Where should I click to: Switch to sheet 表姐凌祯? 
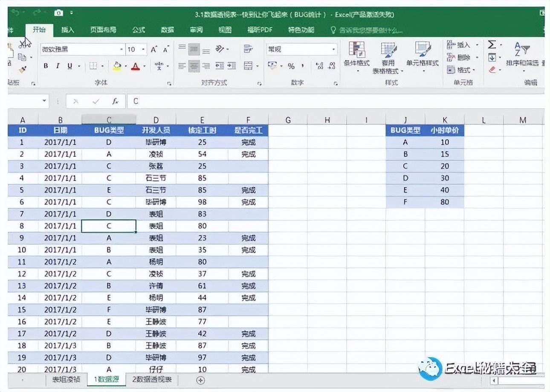point(66,379)
